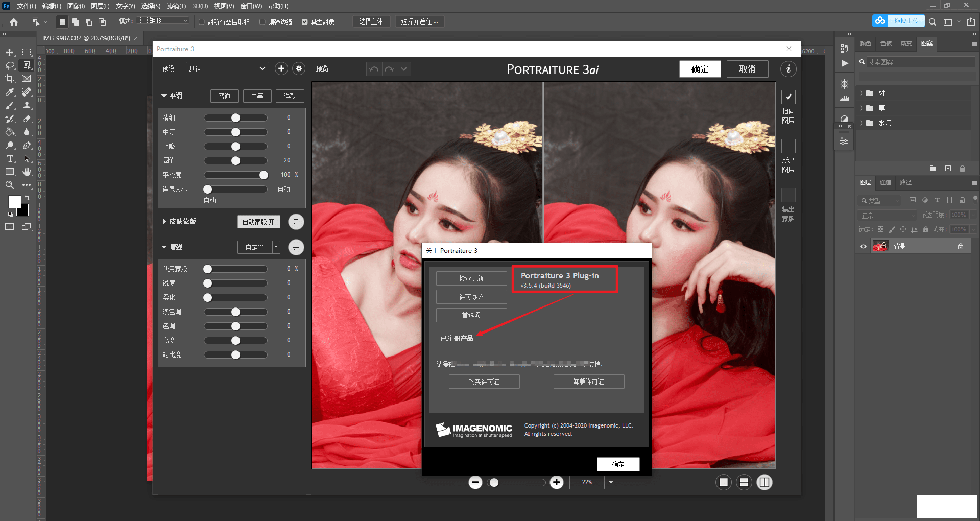
Task: Toggle 'Same Layer' output checkbox (相同图层)
Action: (x=788, y=97)
